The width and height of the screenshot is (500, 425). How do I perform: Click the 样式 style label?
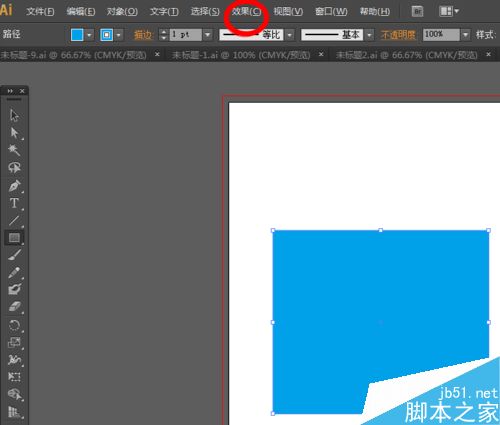point(485,35)
